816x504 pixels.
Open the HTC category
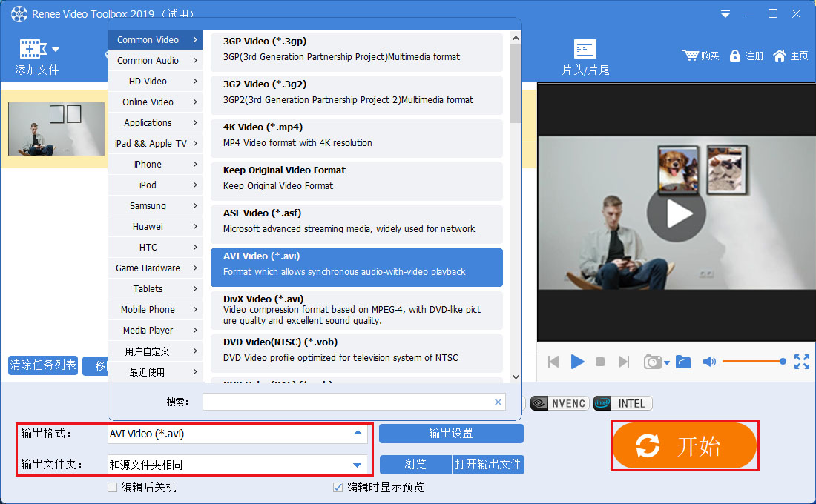(x=155, y=248)
